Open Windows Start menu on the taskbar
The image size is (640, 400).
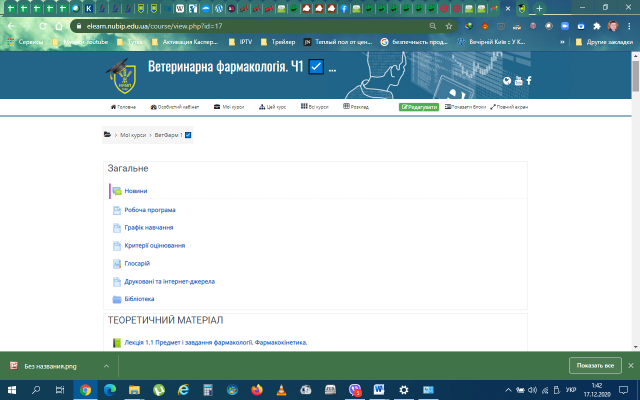pyautogui.click(x=12, y=389)
